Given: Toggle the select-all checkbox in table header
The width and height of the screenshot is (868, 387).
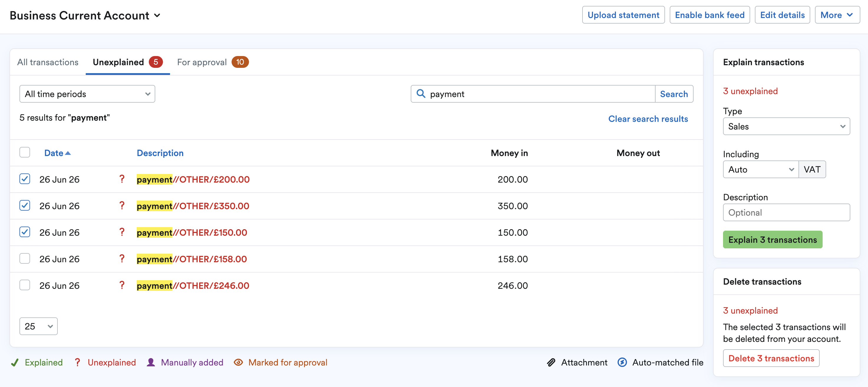Looking at the screenshot, I should pos(24,152).
